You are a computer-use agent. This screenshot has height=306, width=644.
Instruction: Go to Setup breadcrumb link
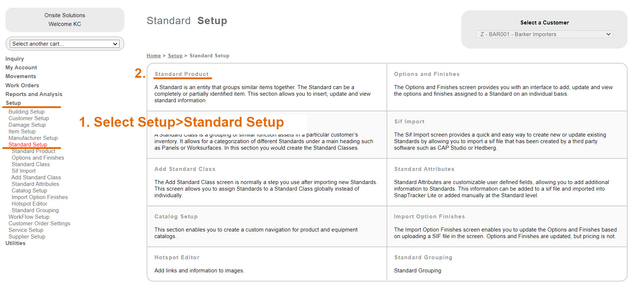coord(175,56)
